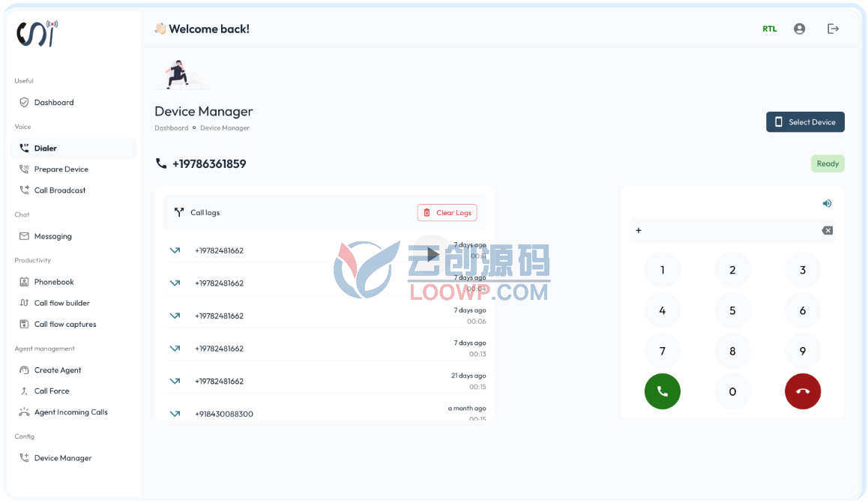Open the Dashboard sidebar item
868x503 pixels.
point(73,103)
